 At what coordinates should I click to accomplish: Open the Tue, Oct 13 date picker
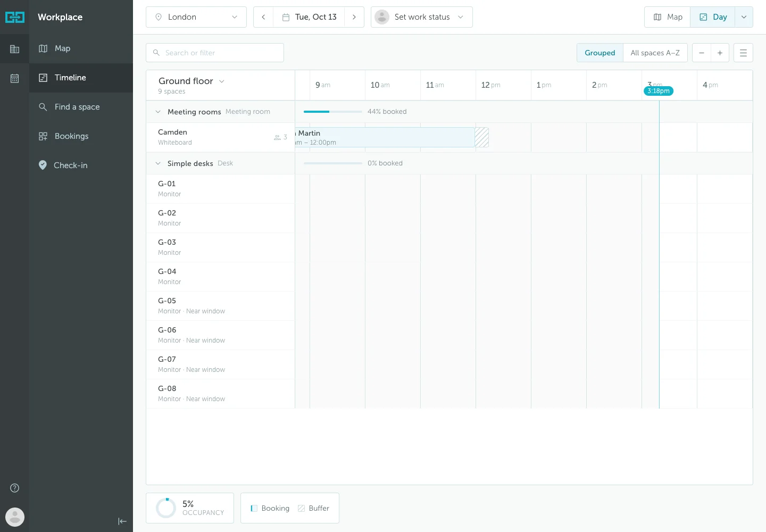click(x=309, y=17)
